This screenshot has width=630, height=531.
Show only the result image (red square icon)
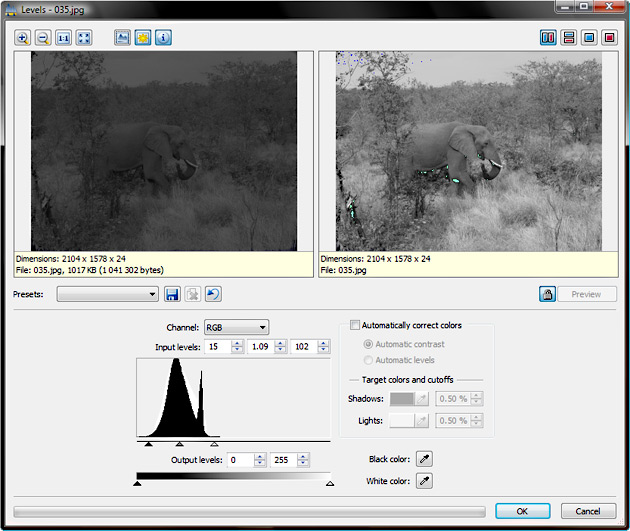(x=610, y=38)
